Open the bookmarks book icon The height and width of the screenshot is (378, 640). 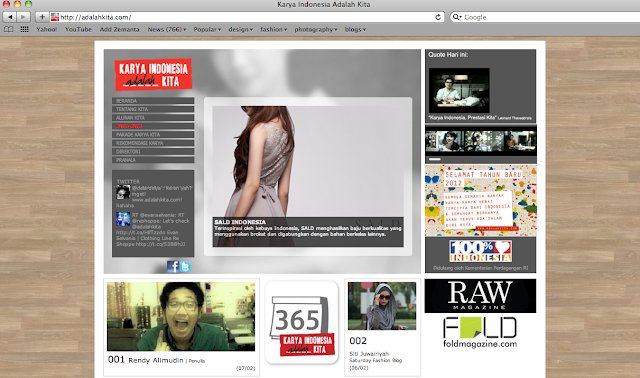tap(9, 29)
